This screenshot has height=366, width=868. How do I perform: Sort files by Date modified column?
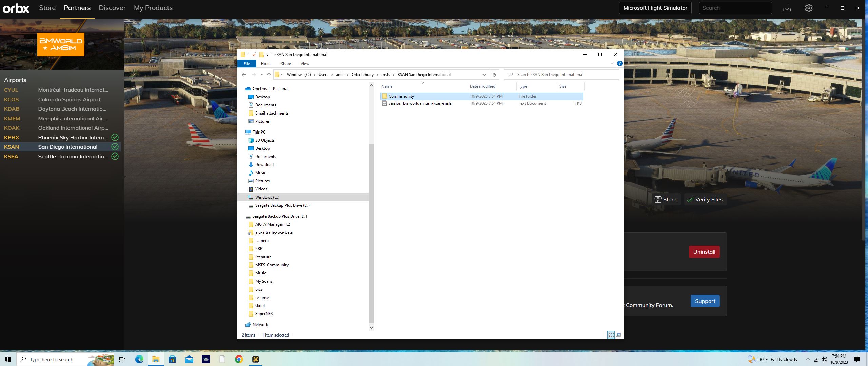tap(492, 86)
